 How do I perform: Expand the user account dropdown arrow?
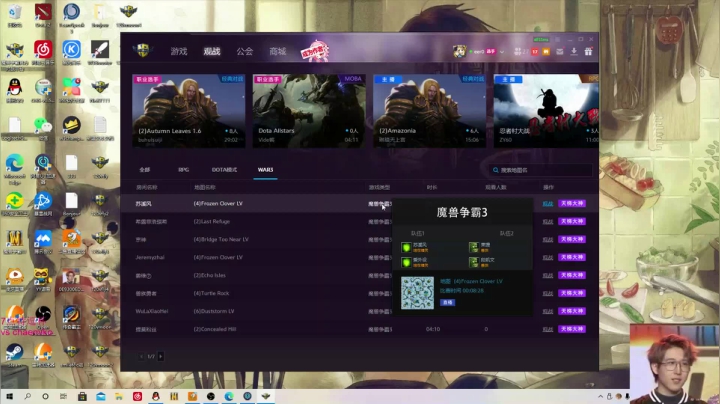(x=502, y=52)
